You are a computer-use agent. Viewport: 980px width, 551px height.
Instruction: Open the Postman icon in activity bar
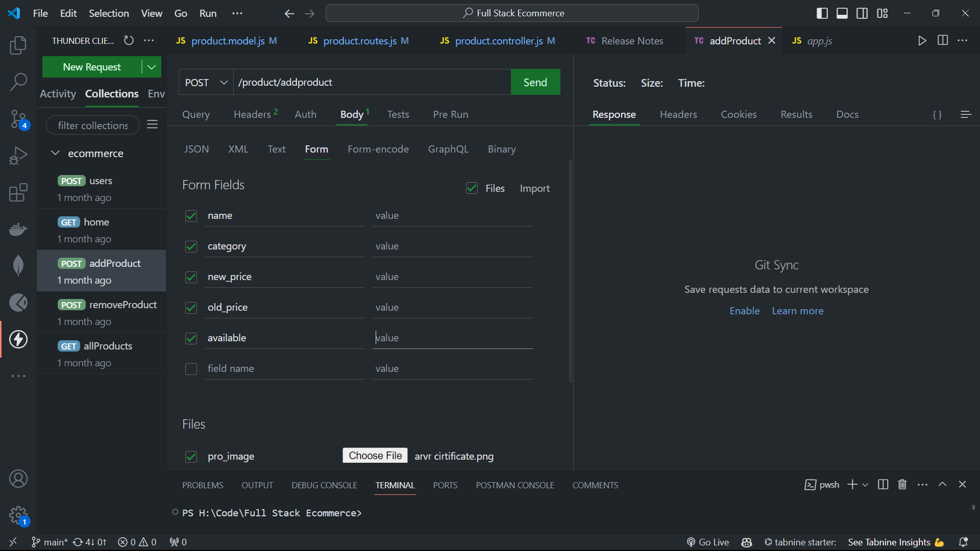pos(18,303)
